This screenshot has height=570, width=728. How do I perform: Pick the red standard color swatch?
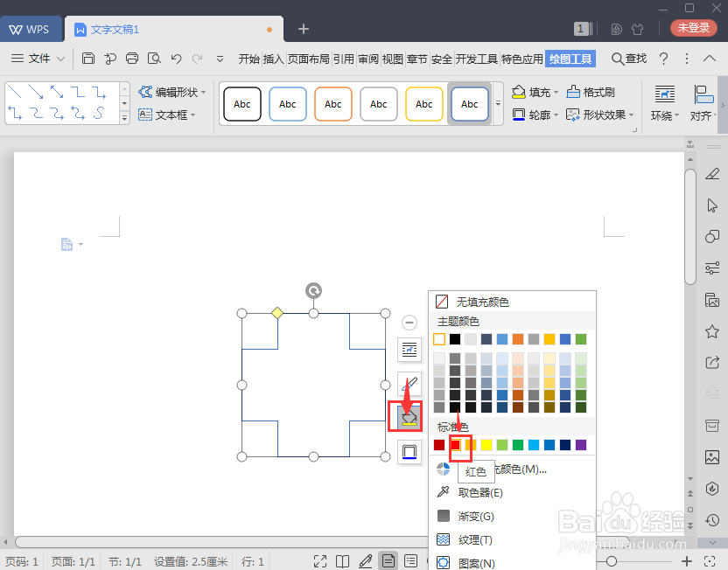point(458,444)
